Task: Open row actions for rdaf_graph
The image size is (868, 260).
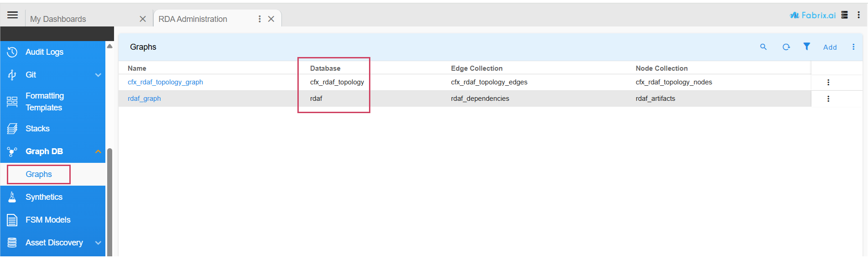Action: point(828,99)
